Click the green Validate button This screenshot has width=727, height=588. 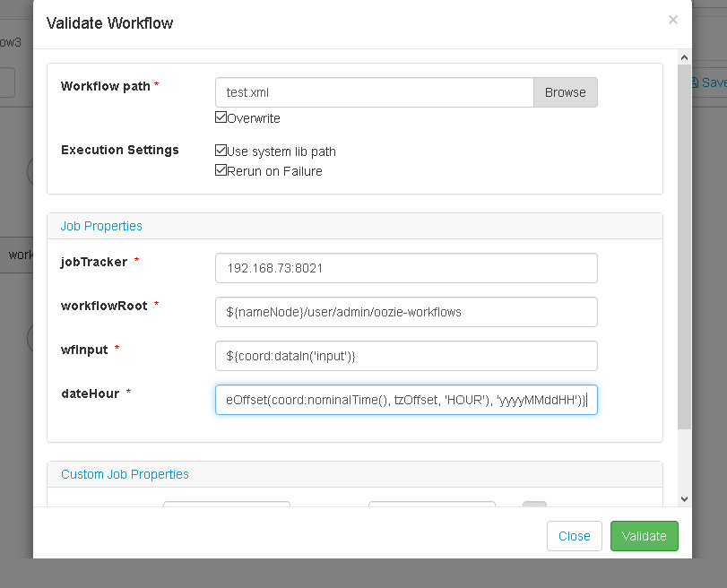point(644,536)
